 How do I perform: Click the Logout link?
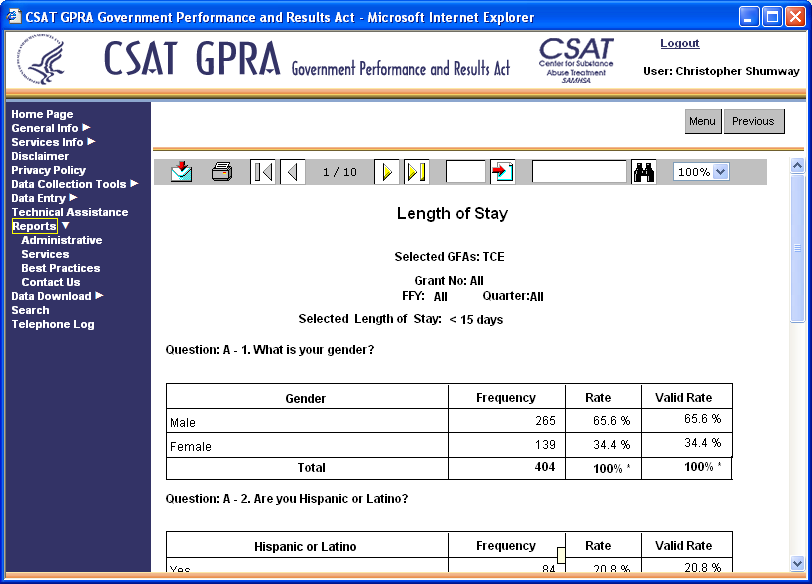click(680, 44)
